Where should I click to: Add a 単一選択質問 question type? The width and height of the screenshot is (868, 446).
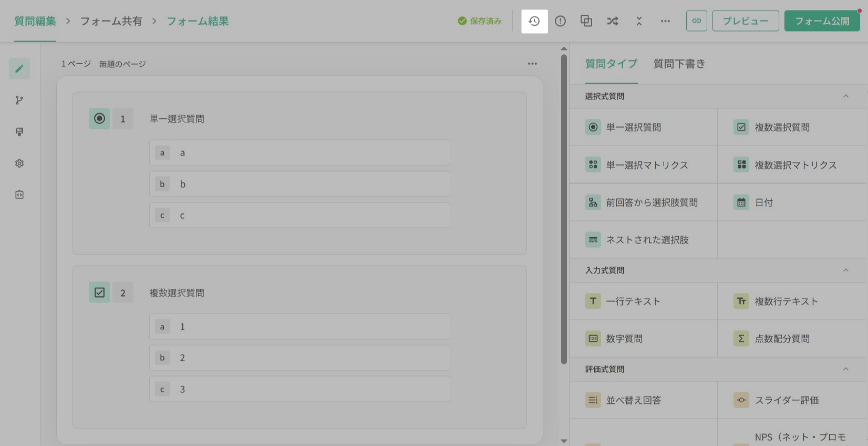643,127
